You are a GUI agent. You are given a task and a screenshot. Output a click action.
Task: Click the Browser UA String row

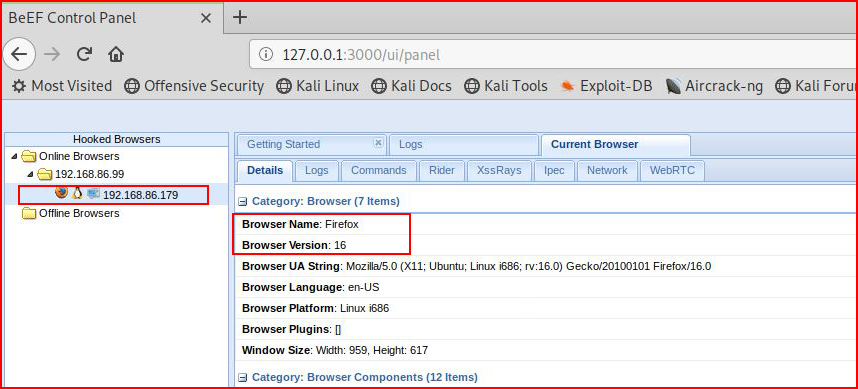[546, 266]
